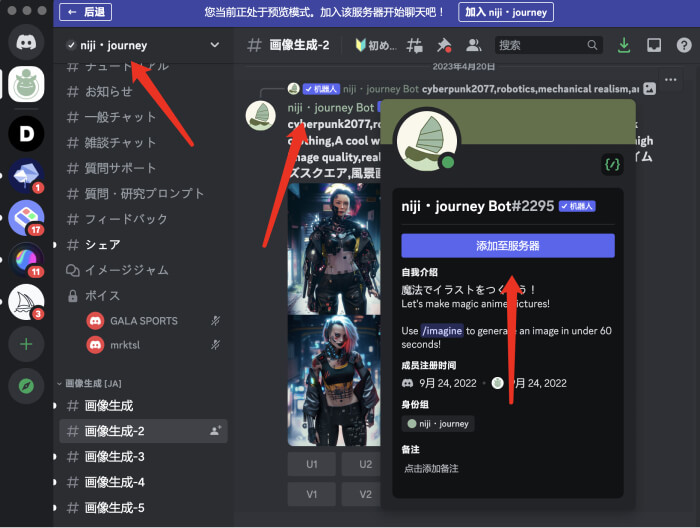This screenshot has width=700, height=528.
Task: Open the threads icon in channel header
Action: tap(414, 45)
